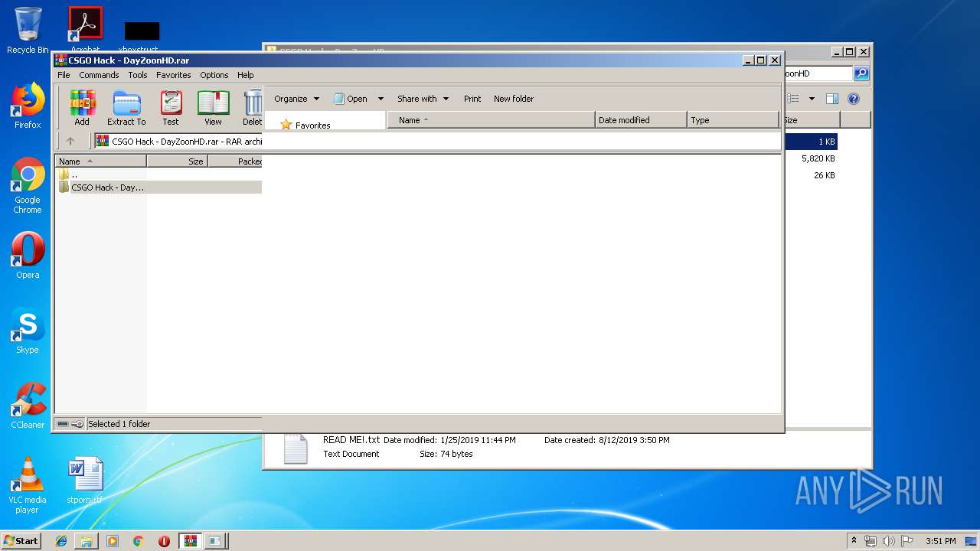
Task: Sort WinRAR list by Size column
Action: click(177, 161)
